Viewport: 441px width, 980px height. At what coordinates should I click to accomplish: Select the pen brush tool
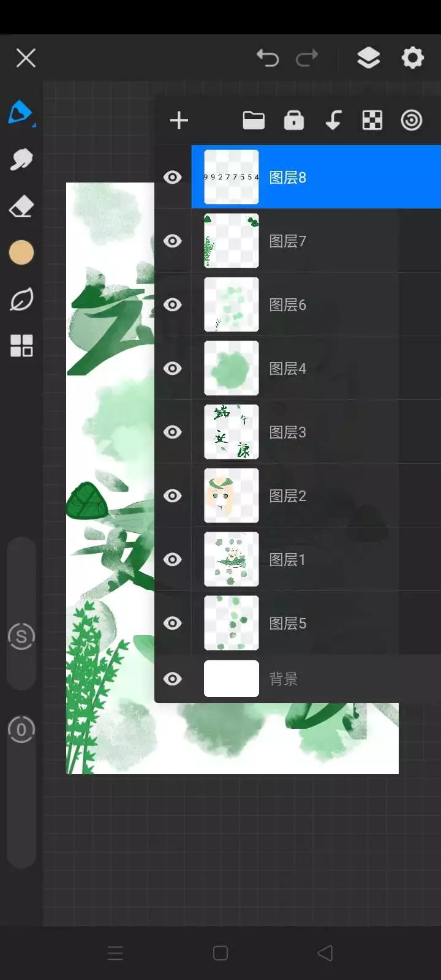click(x=21, y=113)
